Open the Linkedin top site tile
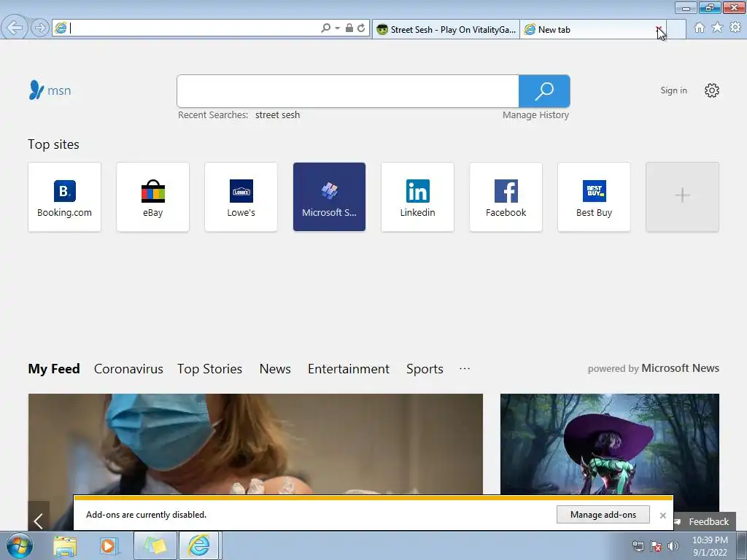 pyautogui.click(x=417, y=197)
